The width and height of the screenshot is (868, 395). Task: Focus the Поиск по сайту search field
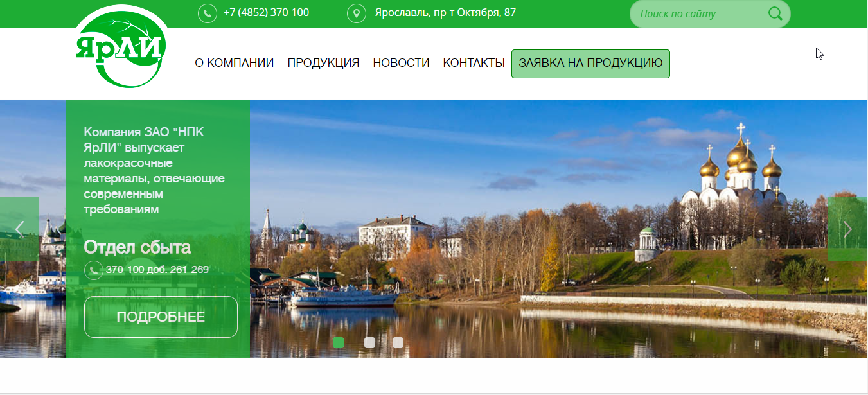[x=697, y=13]
